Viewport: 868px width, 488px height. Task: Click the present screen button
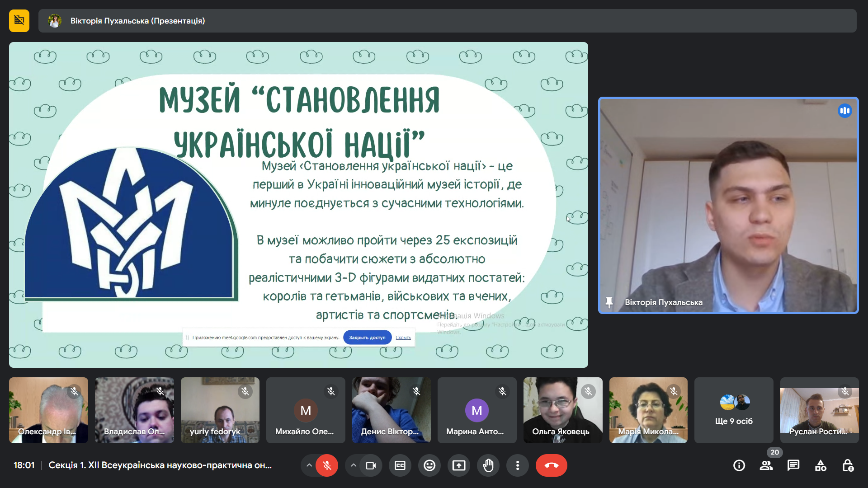coord(459,465)
